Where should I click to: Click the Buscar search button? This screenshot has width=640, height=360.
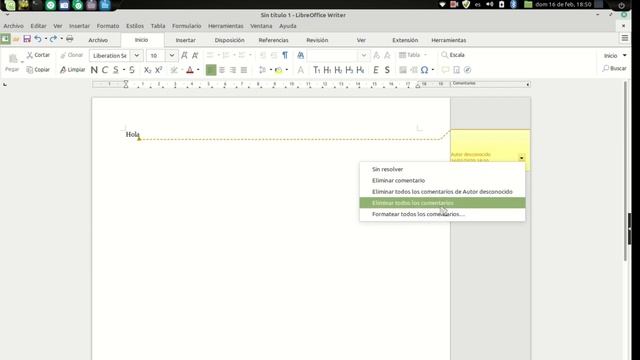coord(614,68)
